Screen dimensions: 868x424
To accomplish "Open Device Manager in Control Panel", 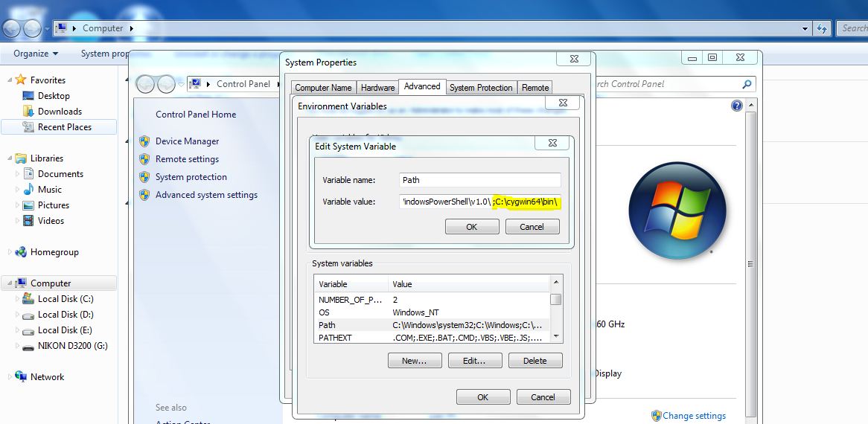I will click(x=187, y=141).
